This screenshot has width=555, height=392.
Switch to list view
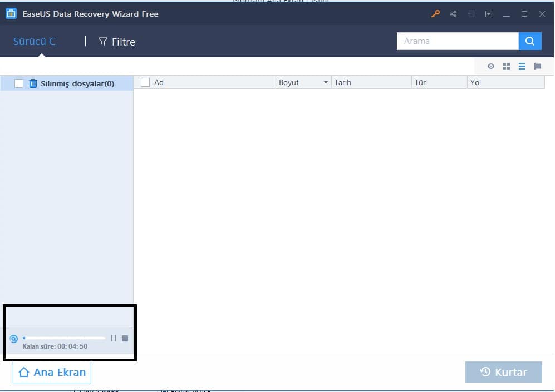click(x=522, y=66)
